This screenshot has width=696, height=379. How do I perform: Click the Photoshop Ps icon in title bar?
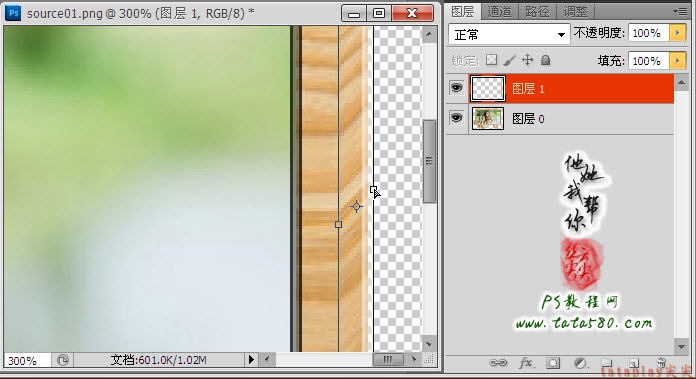pyautogui.click(x=13, y=13)
